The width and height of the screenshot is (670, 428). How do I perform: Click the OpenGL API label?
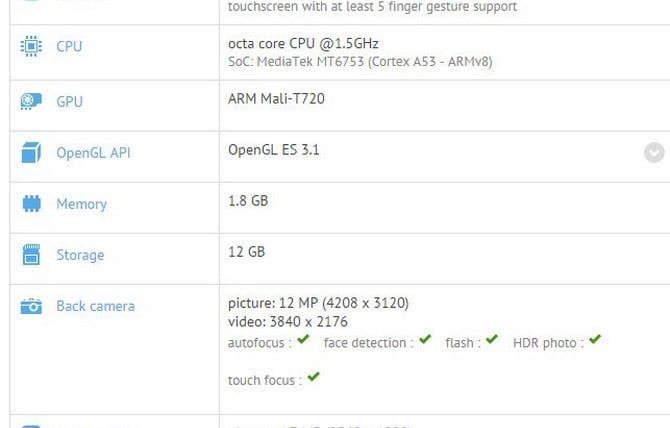93,153
